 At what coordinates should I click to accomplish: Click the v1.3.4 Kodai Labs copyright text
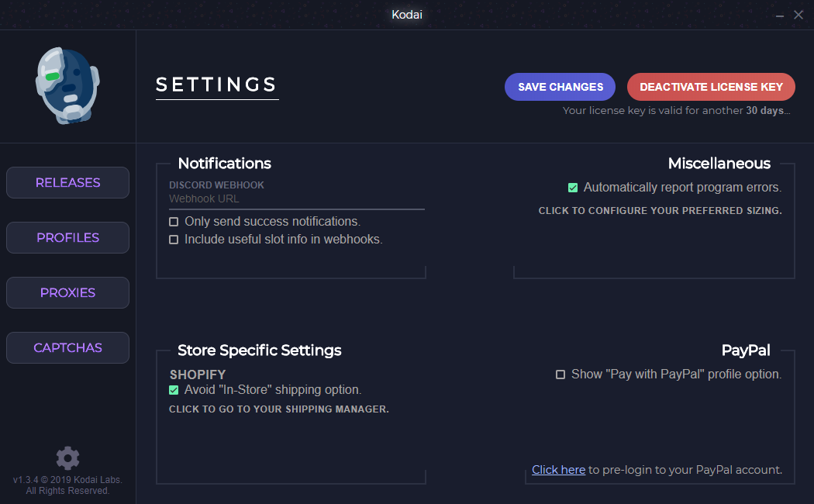(x=67, y=485)
